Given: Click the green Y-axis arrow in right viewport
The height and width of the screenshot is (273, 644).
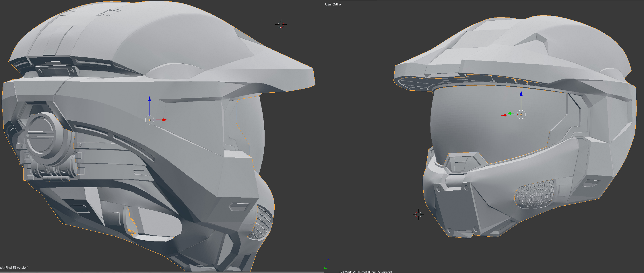Looking at the screenshot, I should [509, 114].
